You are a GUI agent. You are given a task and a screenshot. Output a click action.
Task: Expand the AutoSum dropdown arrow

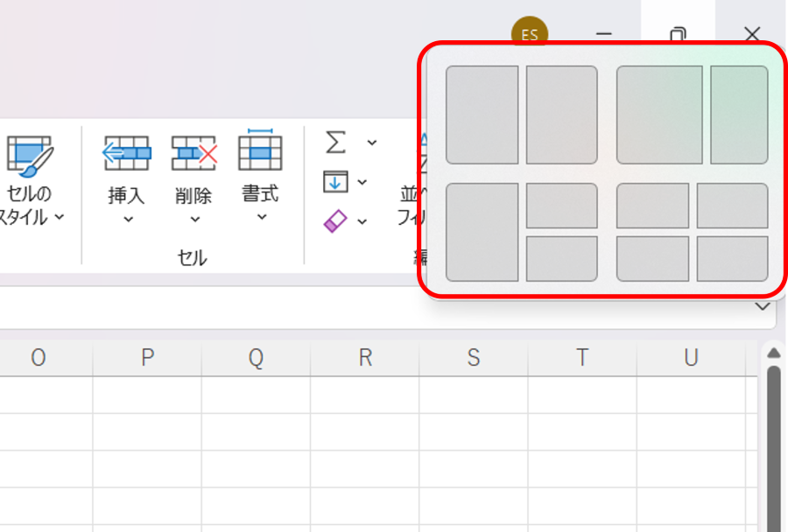pos(371,143)
